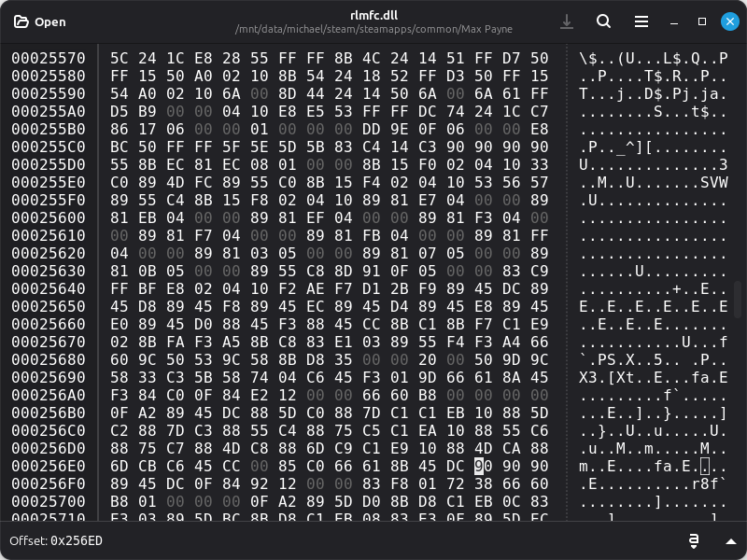Expand the conversions pane with up arrow
The width and height of the screenshot is (747, 560).
click(x=730, y=541)
